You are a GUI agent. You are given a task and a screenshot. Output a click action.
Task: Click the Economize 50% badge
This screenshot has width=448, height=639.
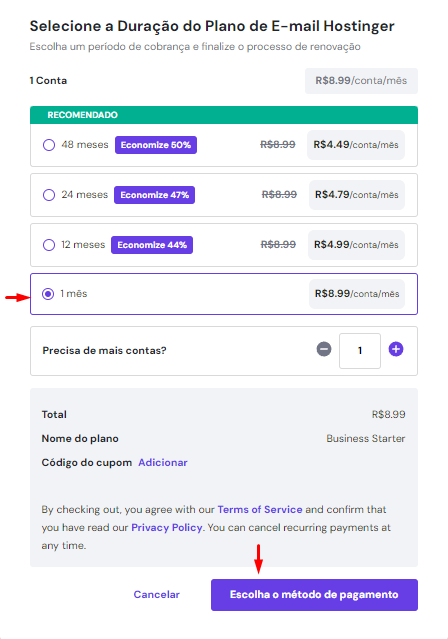[156, 145]
